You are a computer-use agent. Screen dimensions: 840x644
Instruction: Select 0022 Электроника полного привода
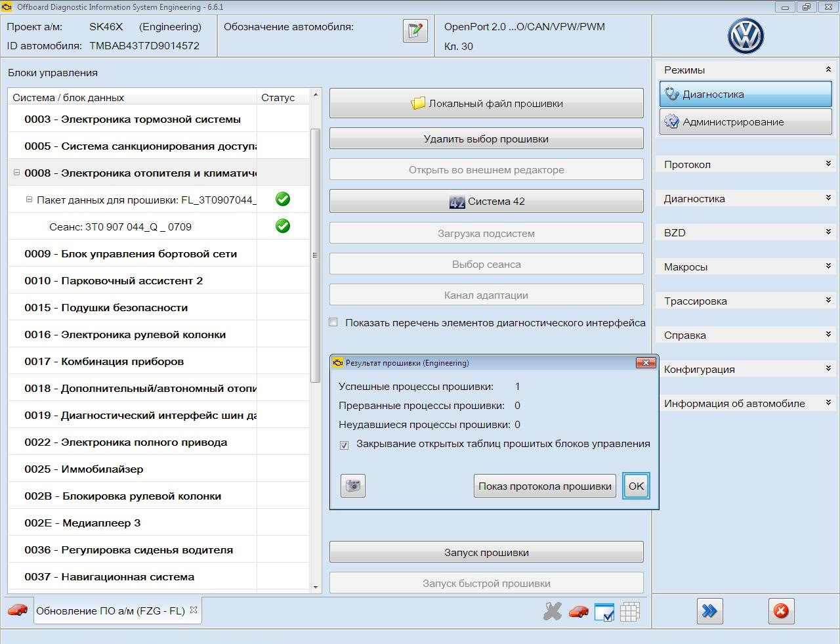pyautogui.click(x=158, y=442)
